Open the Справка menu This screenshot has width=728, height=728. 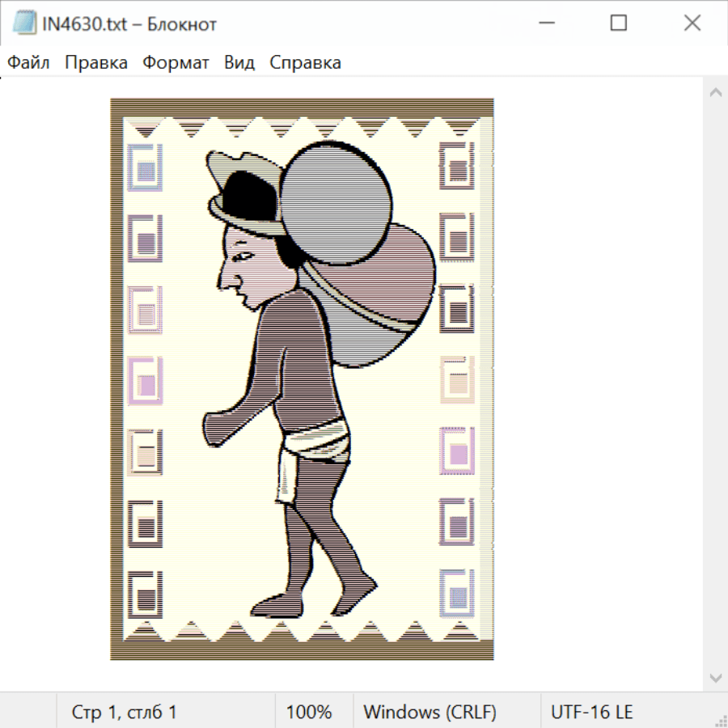click(x=305, y=62)
